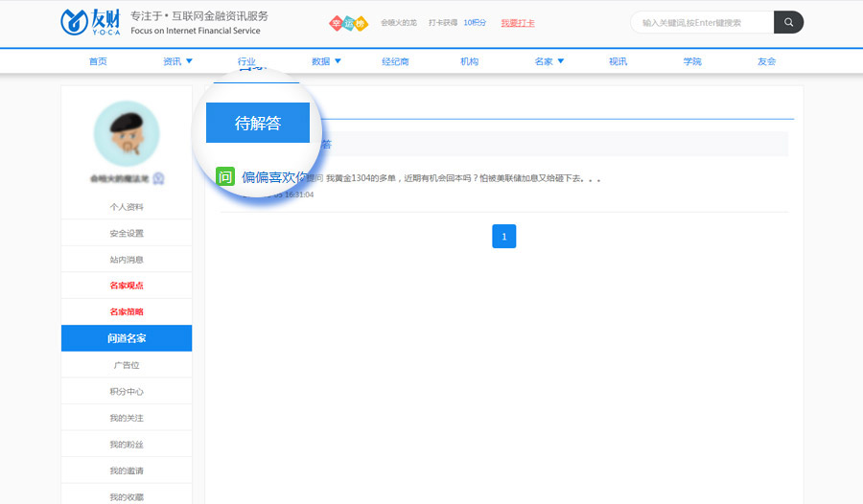Open the 视讯 navigation item
Image resolution: width=863 pixels, height=504 pixels.
618,61
